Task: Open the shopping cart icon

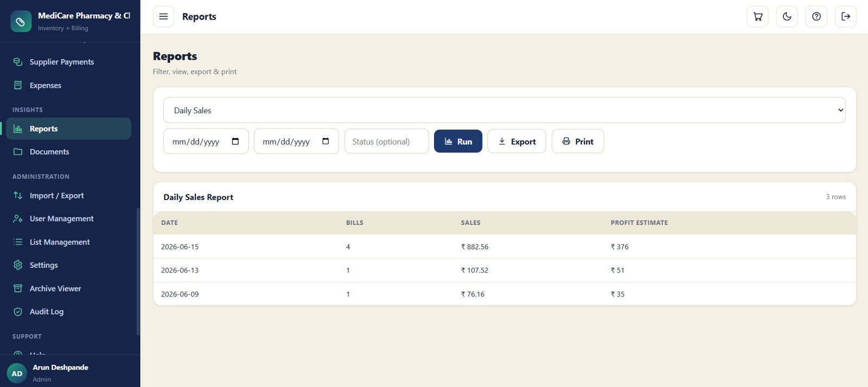Action: [x=758, y=17]
